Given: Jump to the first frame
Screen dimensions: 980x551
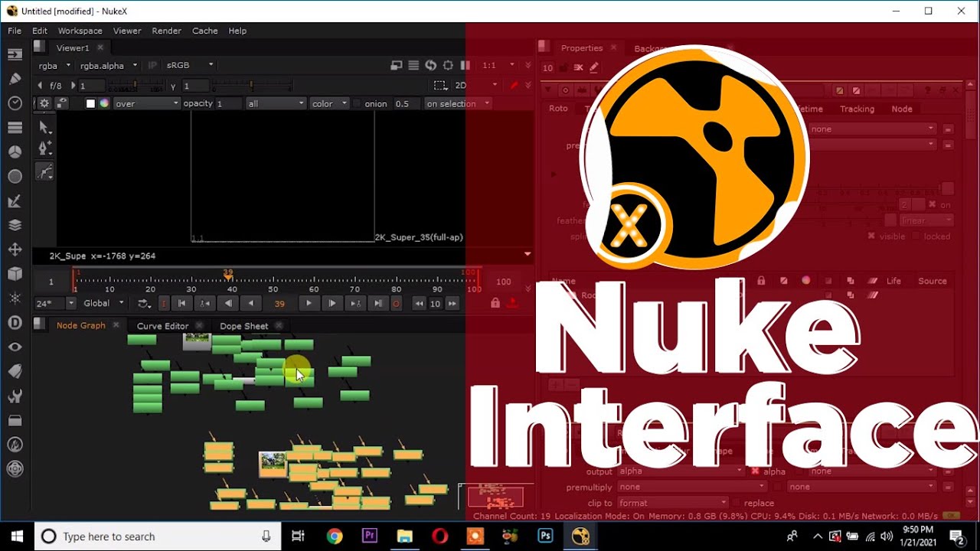Looking at the screenshot, I should pyautogui.click(x=181, y=304).
